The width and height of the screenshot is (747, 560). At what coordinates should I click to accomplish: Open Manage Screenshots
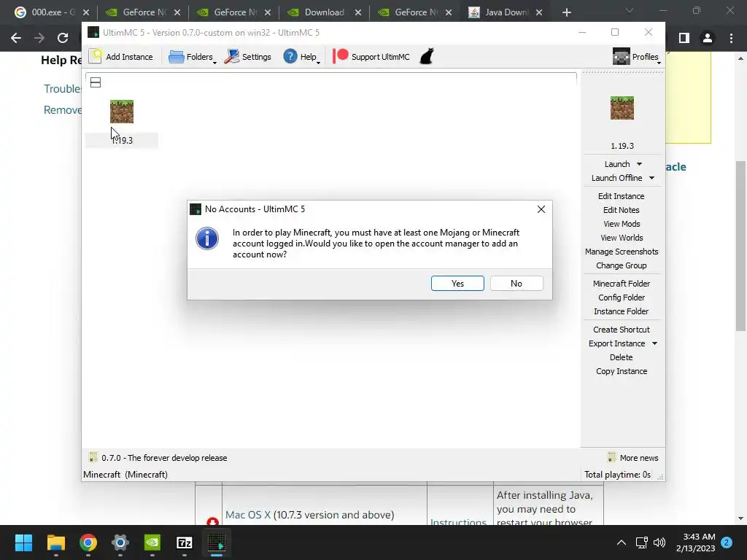(x=622, y=252)
